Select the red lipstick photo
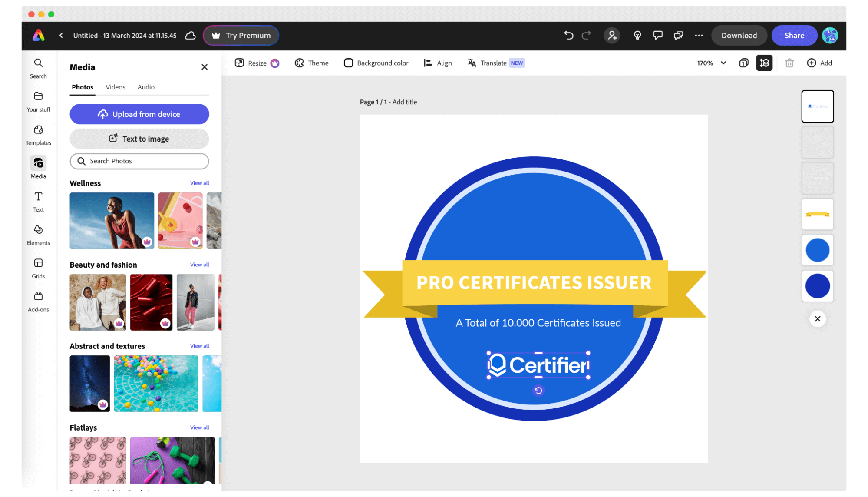Screen dimensions: 868x497 (x=151, y=302)
